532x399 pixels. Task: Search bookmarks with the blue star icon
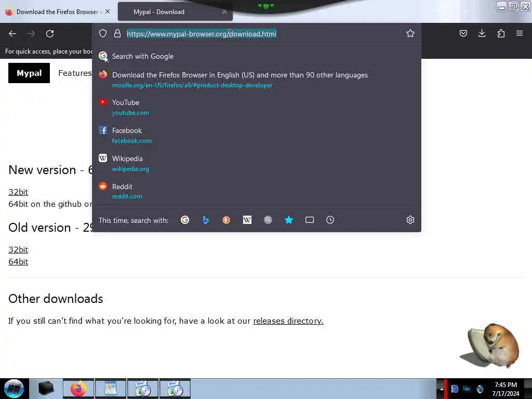coord(289,220)
